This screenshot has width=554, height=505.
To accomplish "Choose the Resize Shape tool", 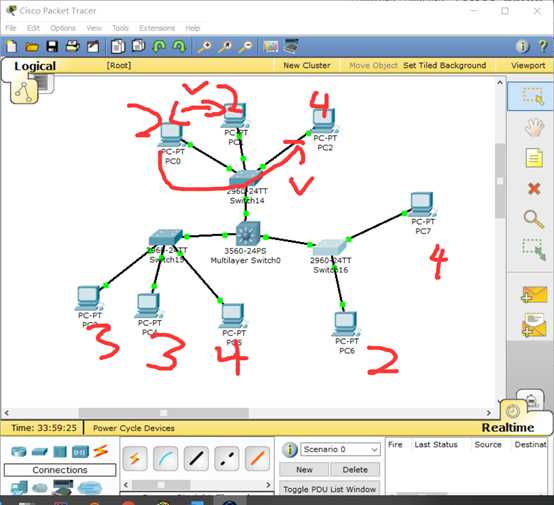I will coord(534,249).
